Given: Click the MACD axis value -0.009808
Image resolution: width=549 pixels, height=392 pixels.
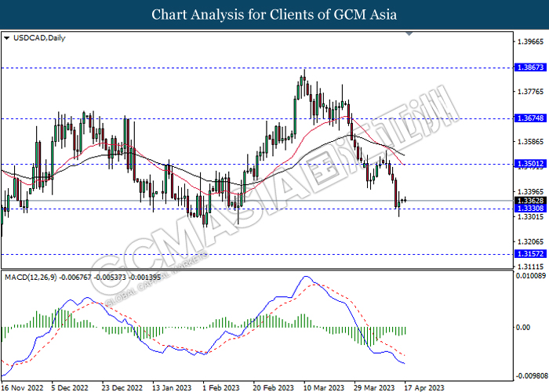Looking at the screenshot, I should 532,376.
